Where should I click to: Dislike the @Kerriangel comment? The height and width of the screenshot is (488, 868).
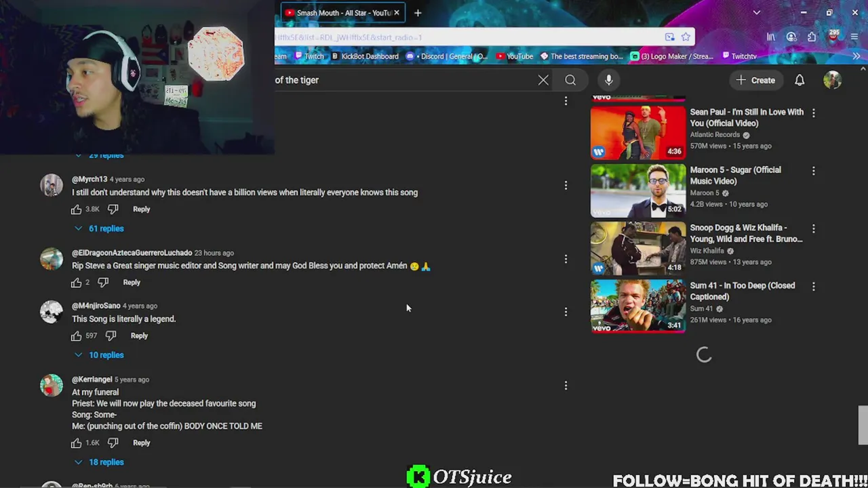coord(113,443)
